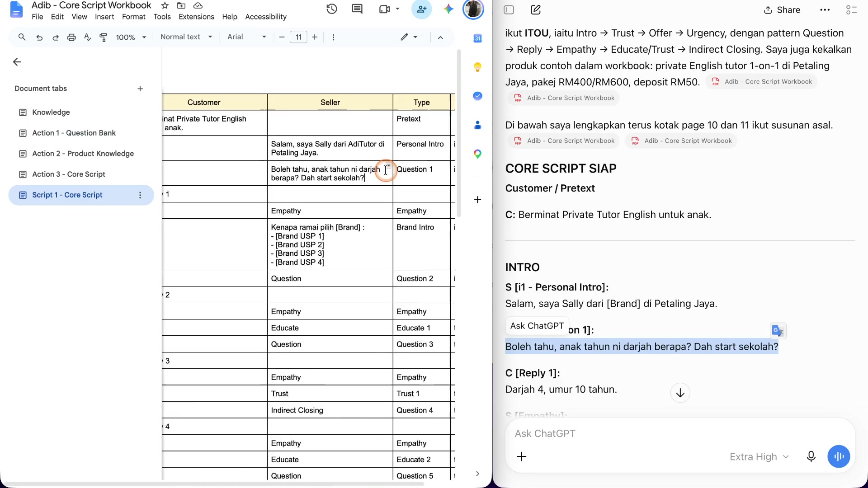Open Google Contacts person icon
This screenshot has width=868, height=488.
(x=477, y=125)
